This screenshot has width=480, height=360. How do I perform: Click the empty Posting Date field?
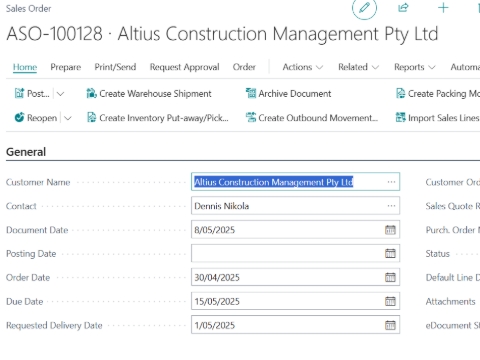(295, 253)
